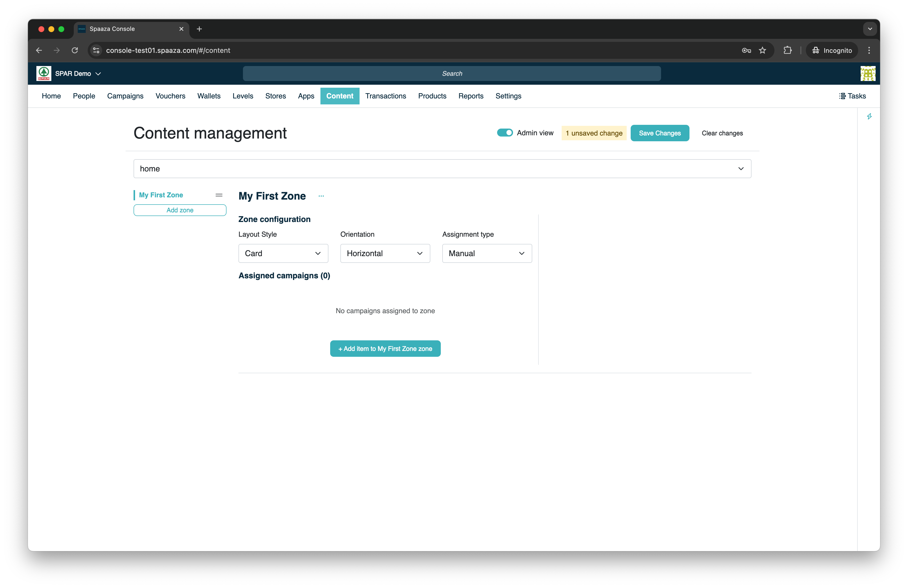Image resolution: width=908 pixels, height=588 pixels.
Task: Go to the Campaigns tab
Action: pyautogui.click(x=125, y=96)
